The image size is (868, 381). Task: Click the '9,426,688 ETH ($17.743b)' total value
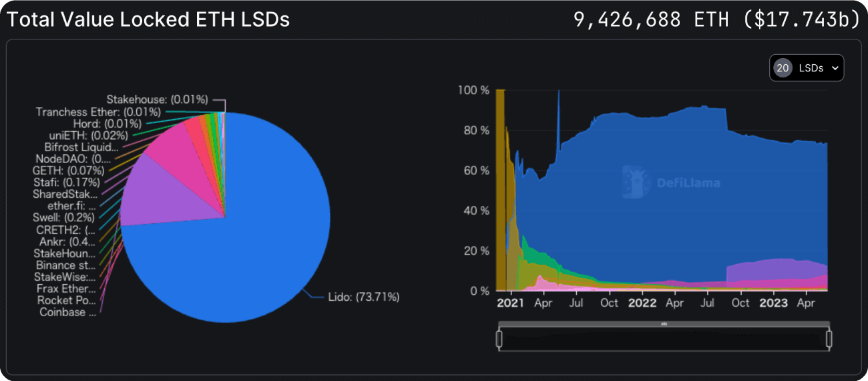pos(717,19)
